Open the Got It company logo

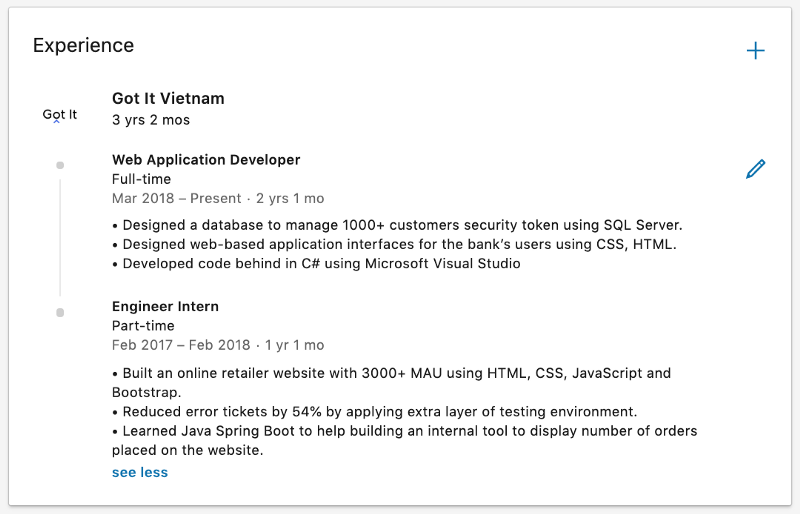60,115
